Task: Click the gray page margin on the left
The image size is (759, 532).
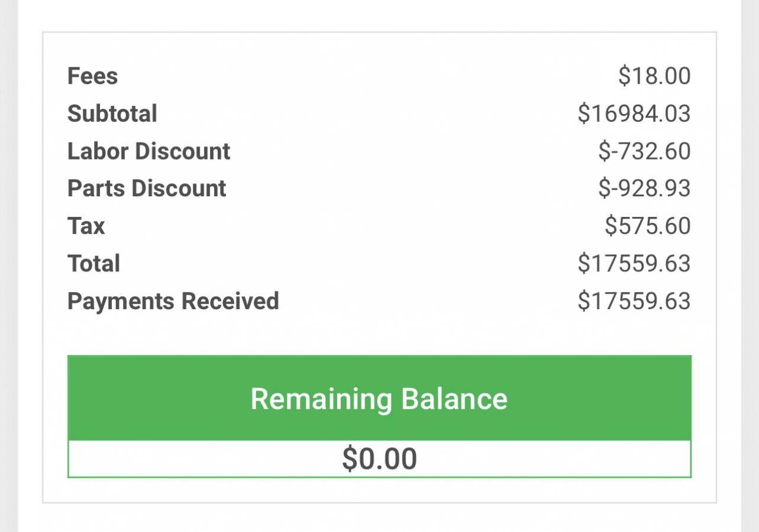Action: (x=8, y=266)
